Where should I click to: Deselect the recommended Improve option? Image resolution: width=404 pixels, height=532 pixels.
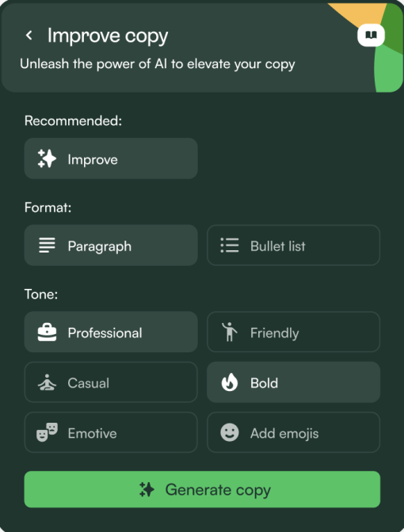pos(111,158)
